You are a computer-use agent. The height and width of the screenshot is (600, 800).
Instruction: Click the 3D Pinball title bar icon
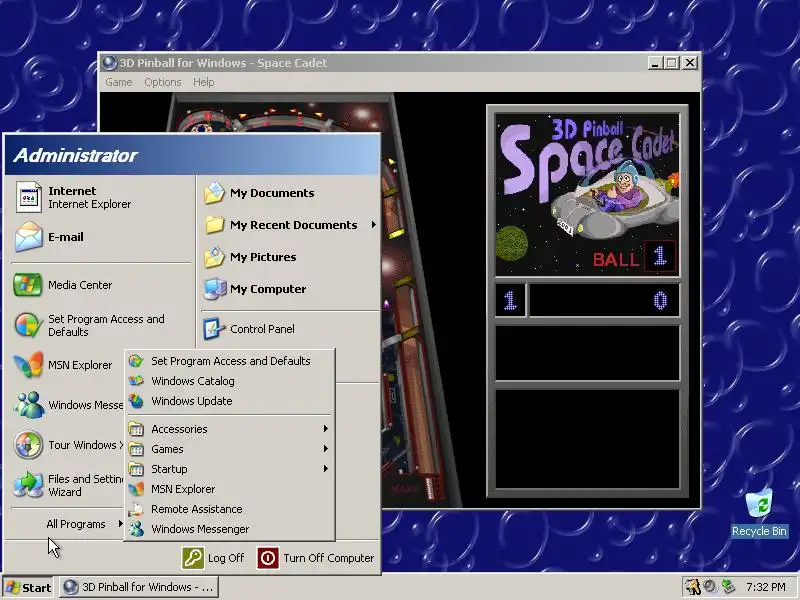pyautogui.click(x=109, y=63)
